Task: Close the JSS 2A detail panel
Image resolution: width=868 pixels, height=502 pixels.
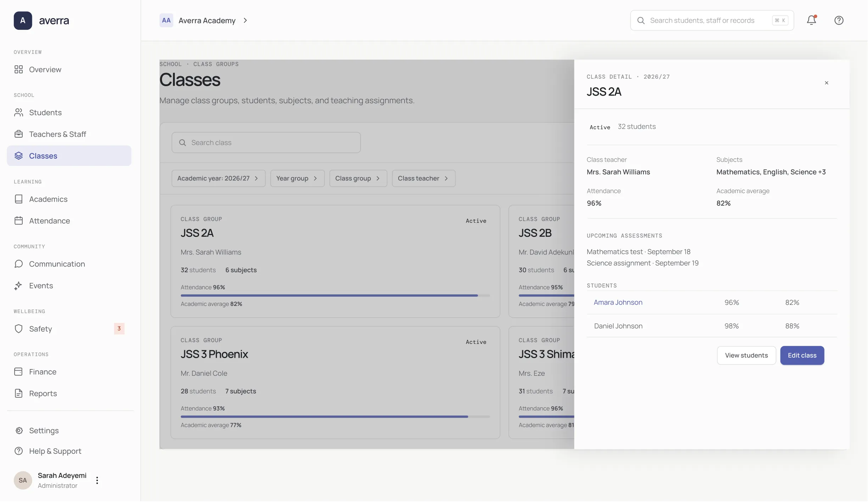Action: (827, 83)
